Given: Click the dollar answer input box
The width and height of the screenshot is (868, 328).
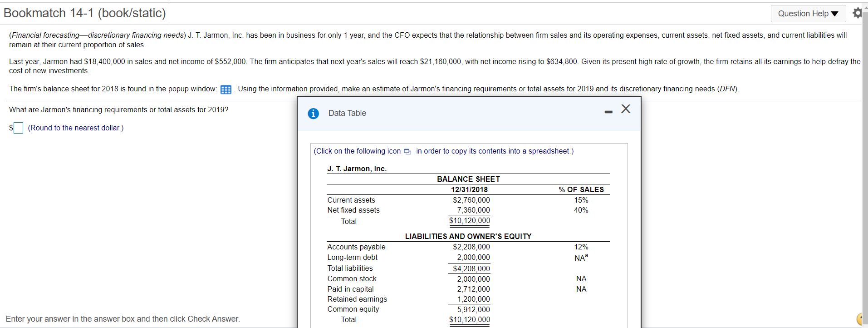Looking at the screenshot, I should click(18, 128).
